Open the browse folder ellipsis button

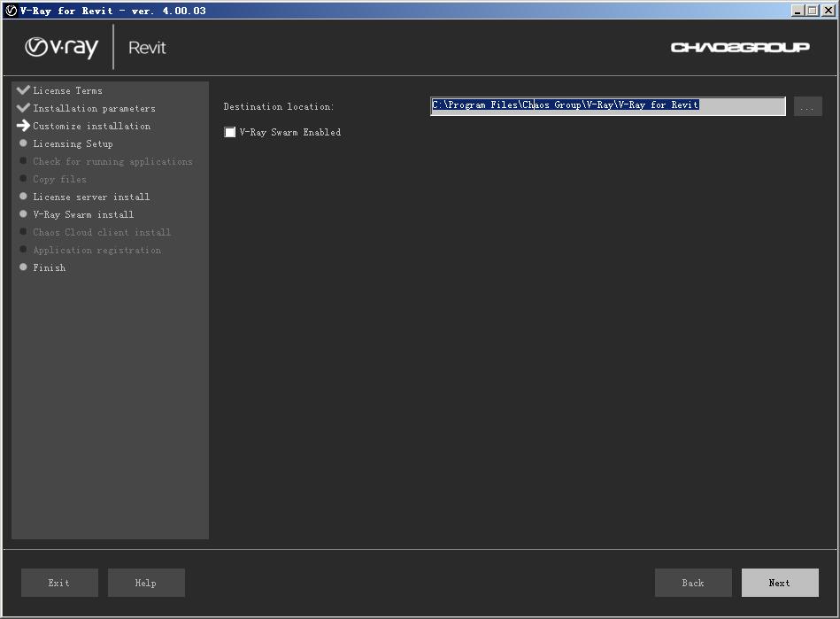(x=807, y=106)
